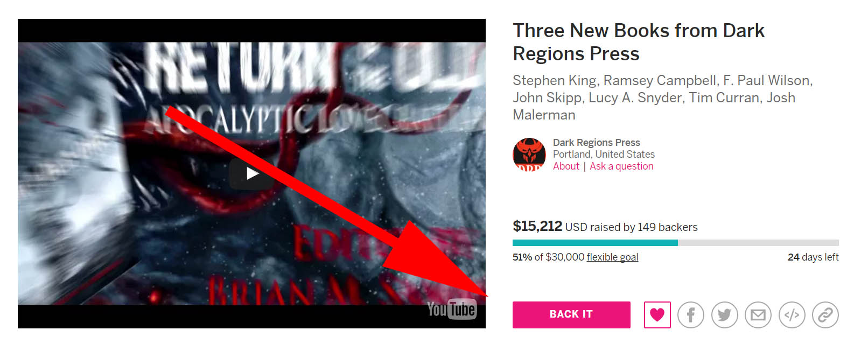Copy campaign link with chain icon

[x=825, y=315]
